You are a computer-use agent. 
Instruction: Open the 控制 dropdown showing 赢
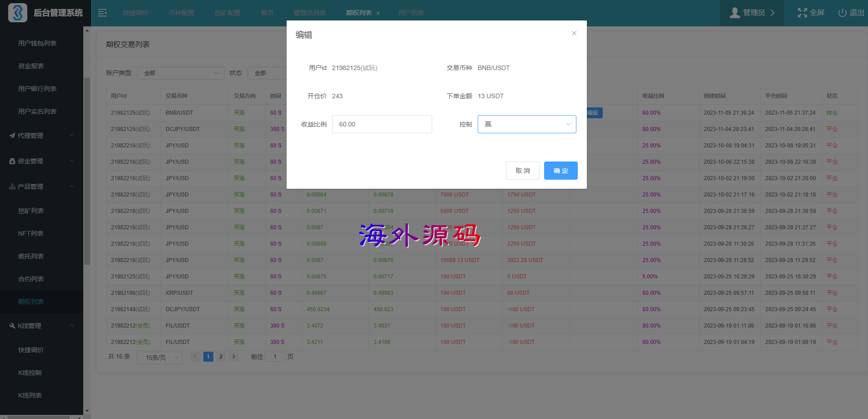(x=527, y=124)
